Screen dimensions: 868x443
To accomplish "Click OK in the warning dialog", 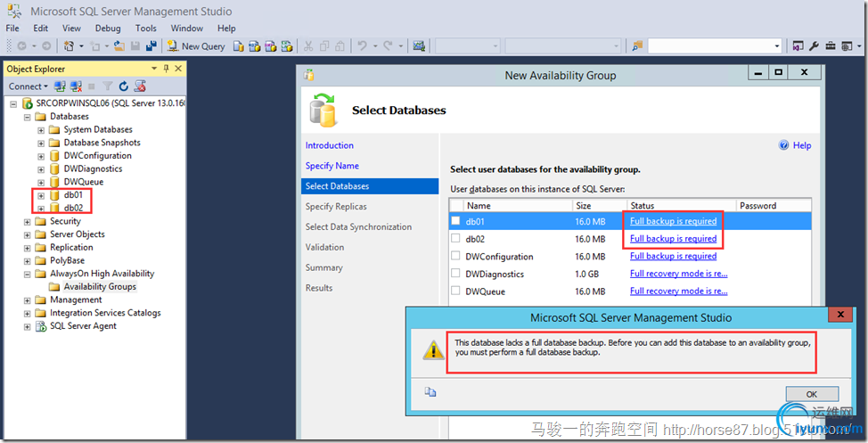I will (x=812, y=394).
